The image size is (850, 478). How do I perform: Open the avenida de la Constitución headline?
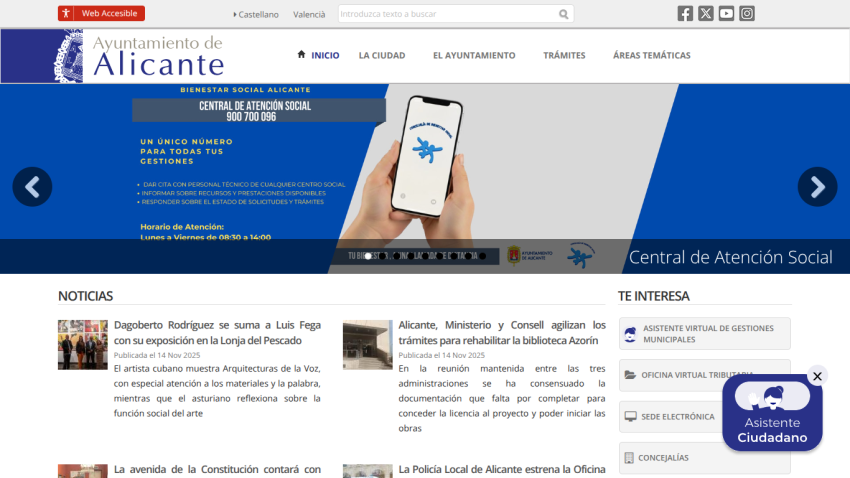coord(217,469)
